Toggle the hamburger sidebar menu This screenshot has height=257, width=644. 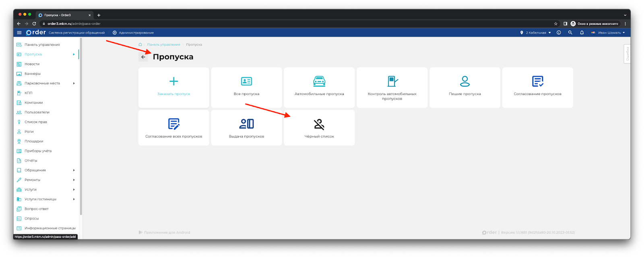pos(19,33)
